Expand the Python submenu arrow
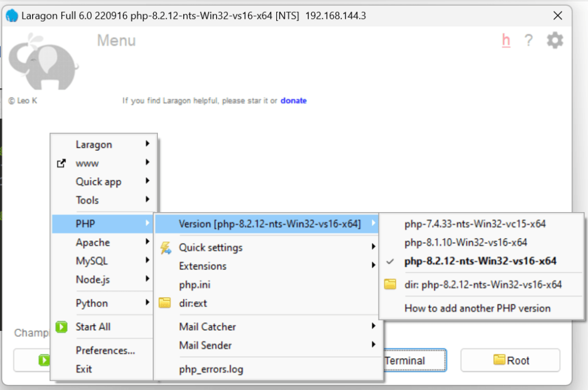Screen dimensions: 588x390 pyautogui.click(x=148, y=302)
